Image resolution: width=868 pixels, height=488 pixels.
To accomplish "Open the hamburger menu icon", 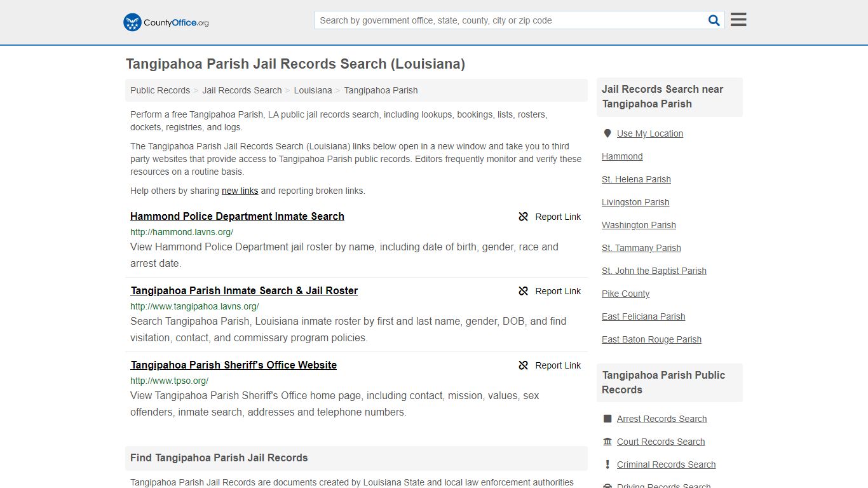I will click(738, 20).
